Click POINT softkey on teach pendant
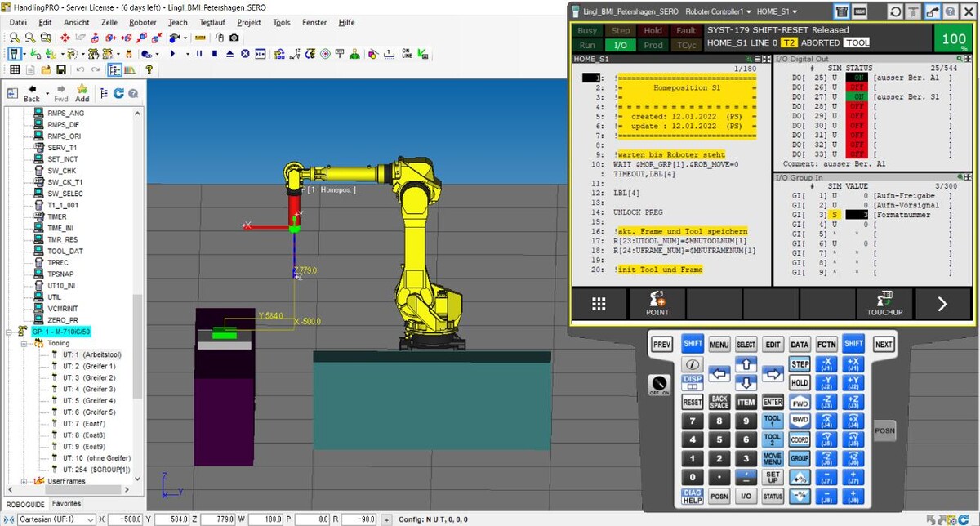The width and height of the screenshot is (980, 526). pyautogui.click(x=657, y=304)
